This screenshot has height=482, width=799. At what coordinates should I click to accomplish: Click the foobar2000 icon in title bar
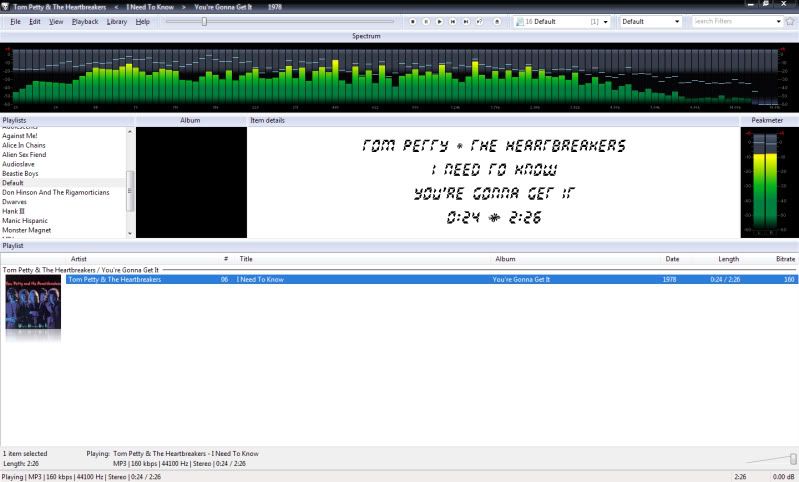click(5, 7)
